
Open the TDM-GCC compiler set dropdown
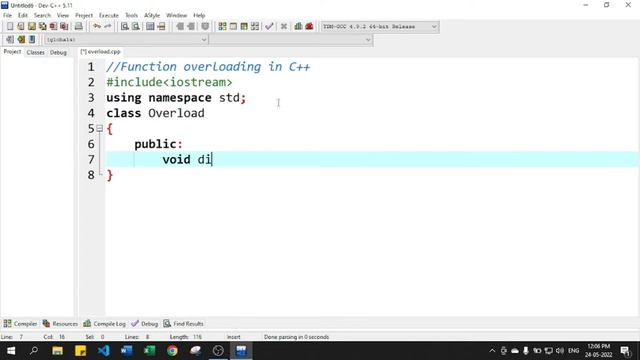(x=380, y=27)
